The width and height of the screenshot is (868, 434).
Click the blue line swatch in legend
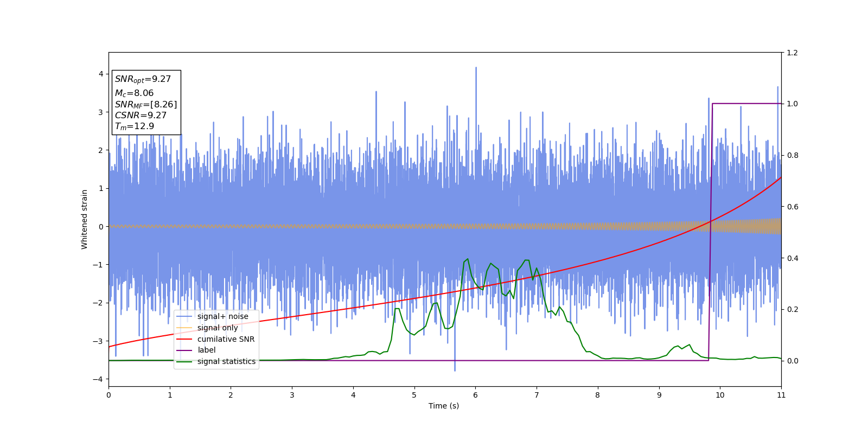pos(184,316)
